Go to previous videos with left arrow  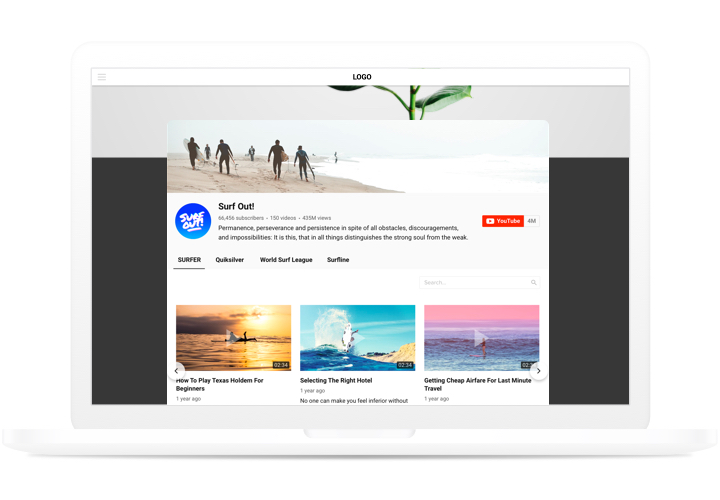coord(177,371)
